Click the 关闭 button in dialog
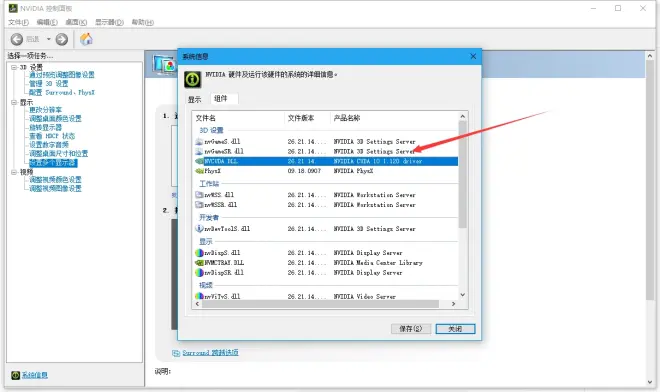 point(455,328)
